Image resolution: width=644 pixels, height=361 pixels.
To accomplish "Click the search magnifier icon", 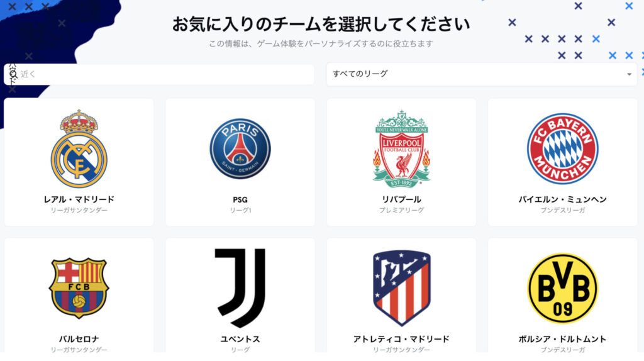I will tap(13, 74).
